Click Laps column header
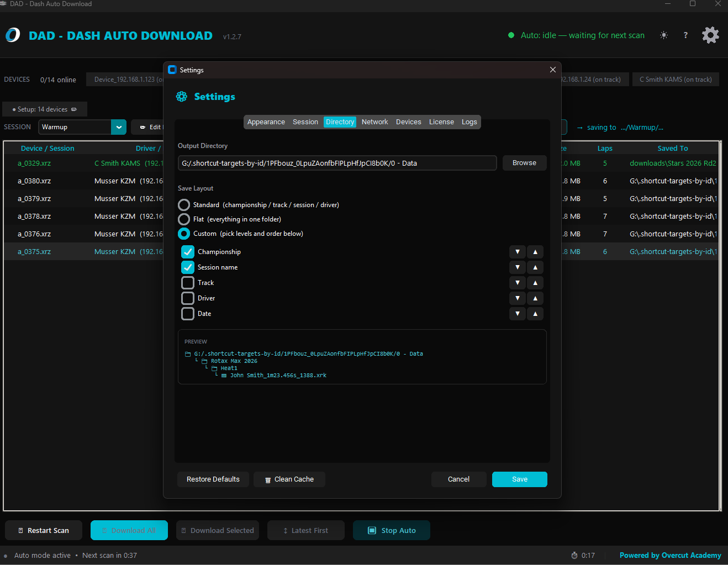Viewport: 728px width, 565px height. coord(605,149)
